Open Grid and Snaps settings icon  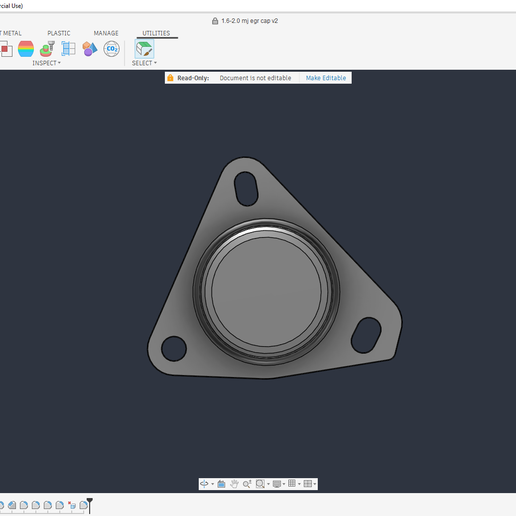pos(292,484)
